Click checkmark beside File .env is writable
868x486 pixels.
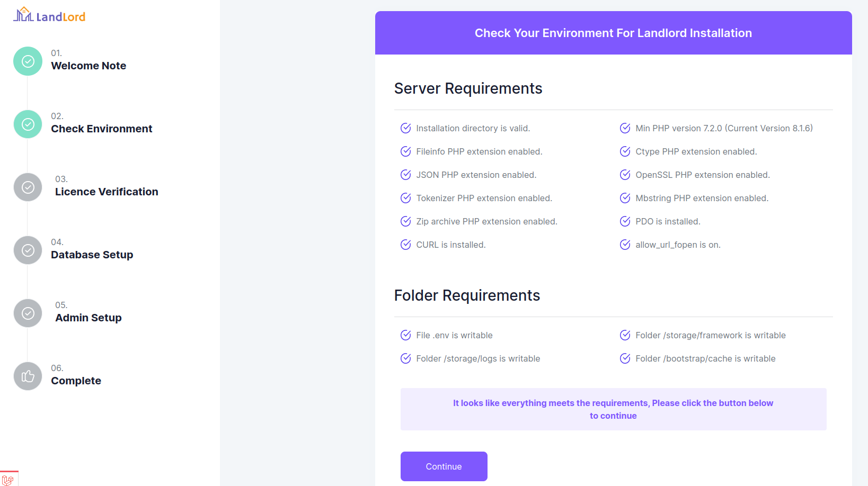(405, 335)
